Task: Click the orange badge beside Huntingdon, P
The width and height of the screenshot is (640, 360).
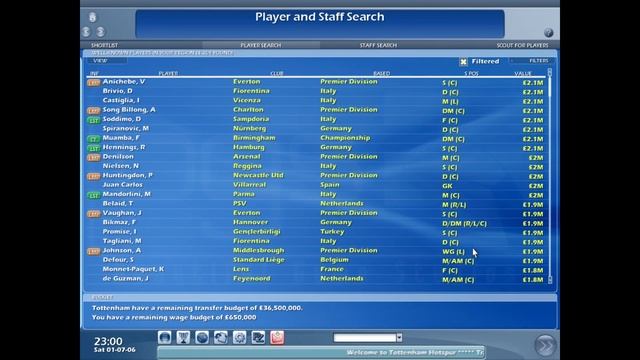Action: pos(93,176)
